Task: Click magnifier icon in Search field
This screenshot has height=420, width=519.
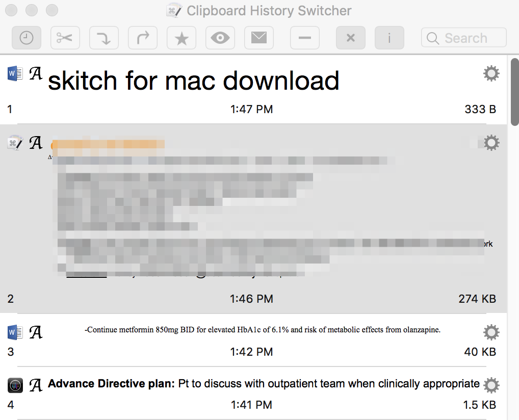Action: coord(433,38)
